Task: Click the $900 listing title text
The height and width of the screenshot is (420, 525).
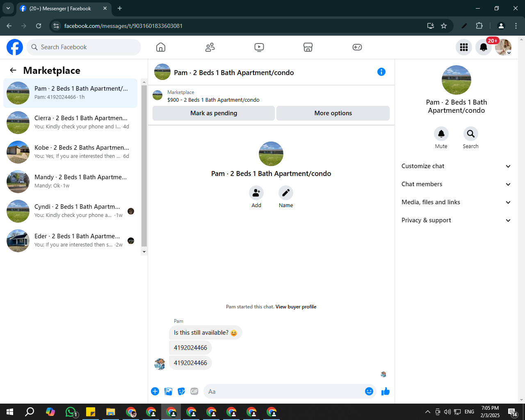Action: (x=213, y=100)
